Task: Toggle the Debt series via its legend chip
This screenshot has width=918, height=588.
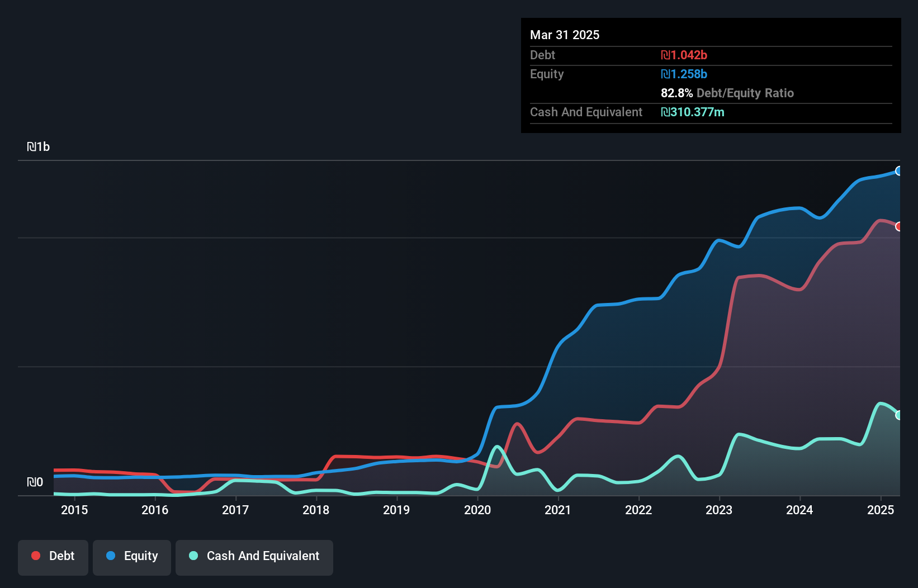Action: point(53,557)
